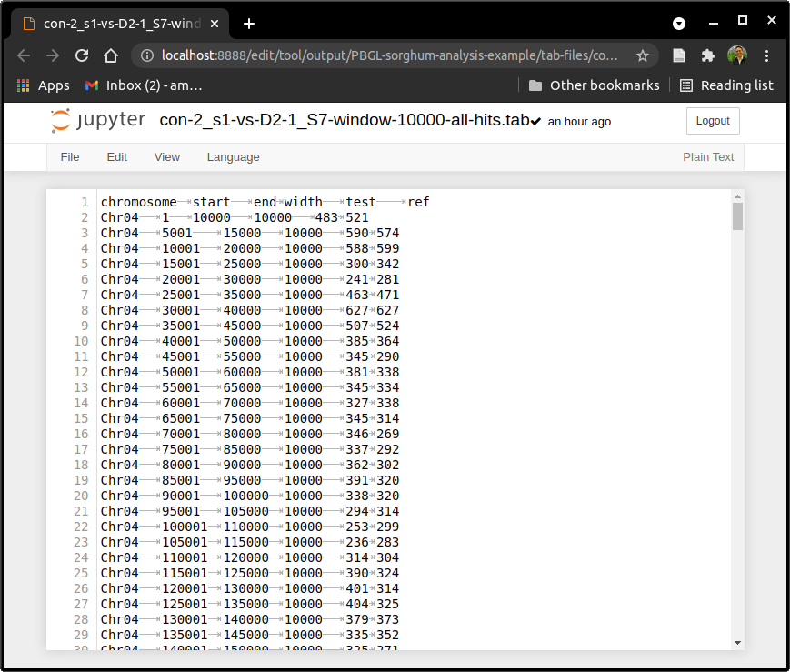Open the Chrome three-dot menu
The width and height of the screenshot is (790, 672).
point(766,55)
